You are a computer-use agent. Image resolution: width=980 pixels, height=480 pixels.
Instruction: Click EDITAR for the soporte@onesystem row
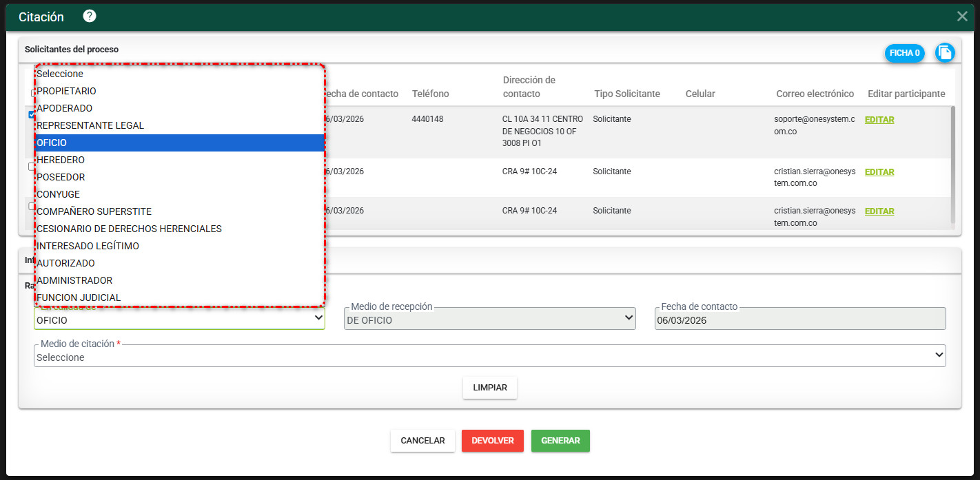pos(879,120)
